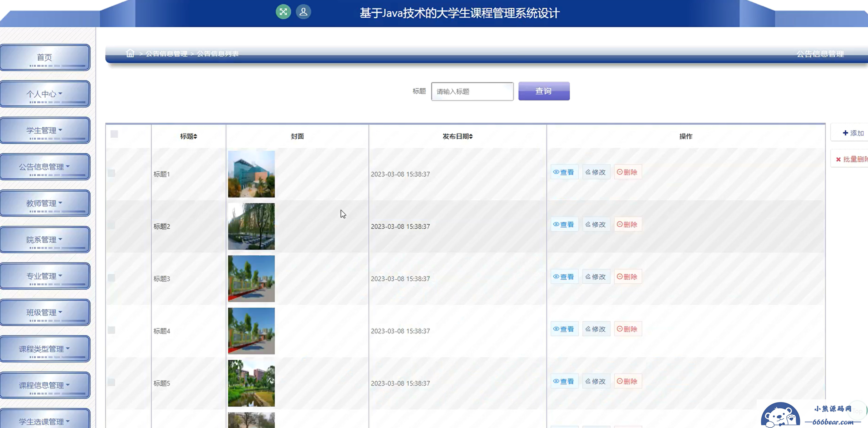The width and height of the screenshot is (868, 428).
Task: Check the checkbox for 标题5 row
Action: tap(112, 382)
